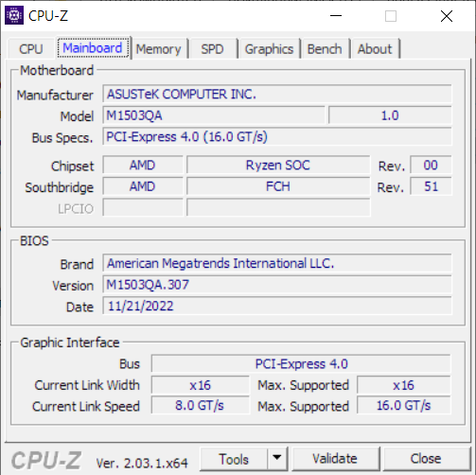The height and width of the screenshot is (475, 476).
Task: Click the CPU-Z app icon in title bar
Action: click(14, 15)
